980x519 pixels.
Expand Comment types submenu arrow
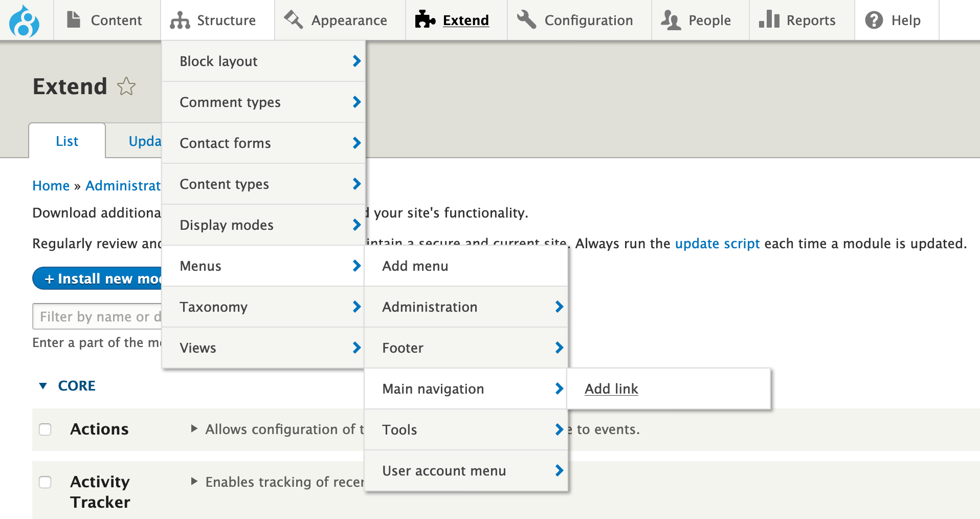coord(357,102)
